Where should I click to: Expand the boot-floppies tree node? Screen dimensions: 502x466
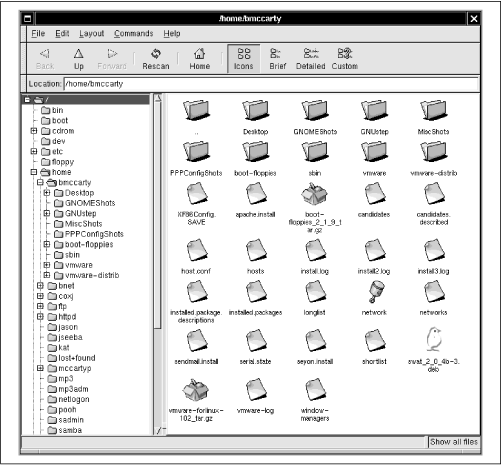47,244
